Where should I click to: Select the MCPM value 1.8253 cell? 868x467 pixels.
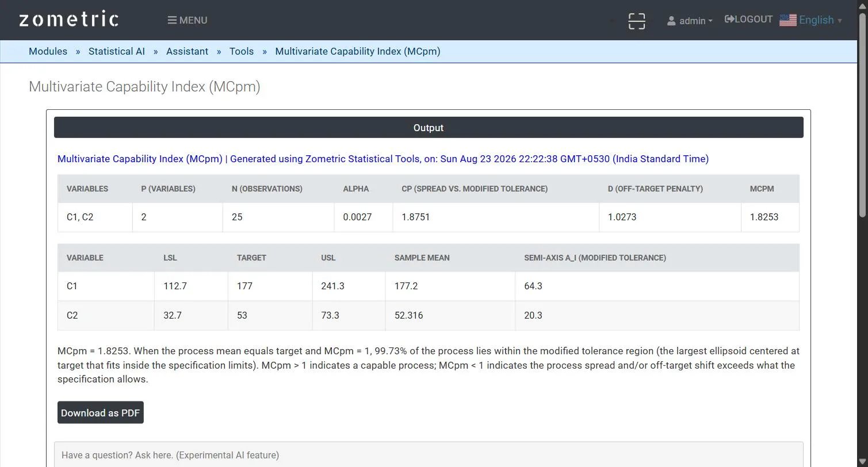[x=770, y=217]
